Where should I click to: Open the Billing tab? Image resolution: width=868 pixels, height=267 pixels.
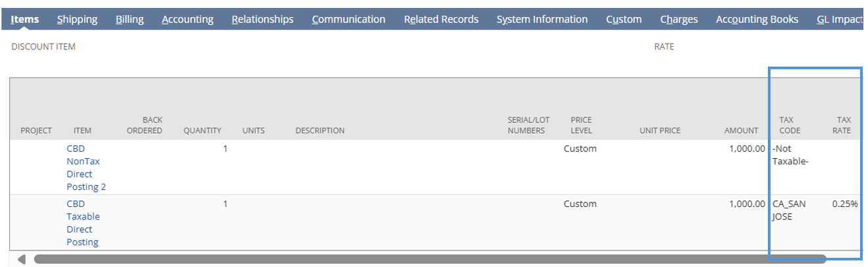[x=130, y=19]
